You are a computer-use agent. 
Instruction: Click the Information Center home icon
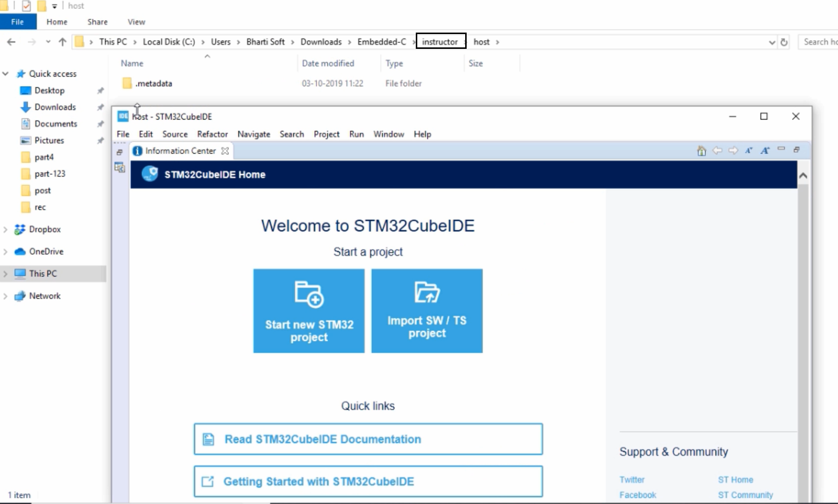point(701,151)
